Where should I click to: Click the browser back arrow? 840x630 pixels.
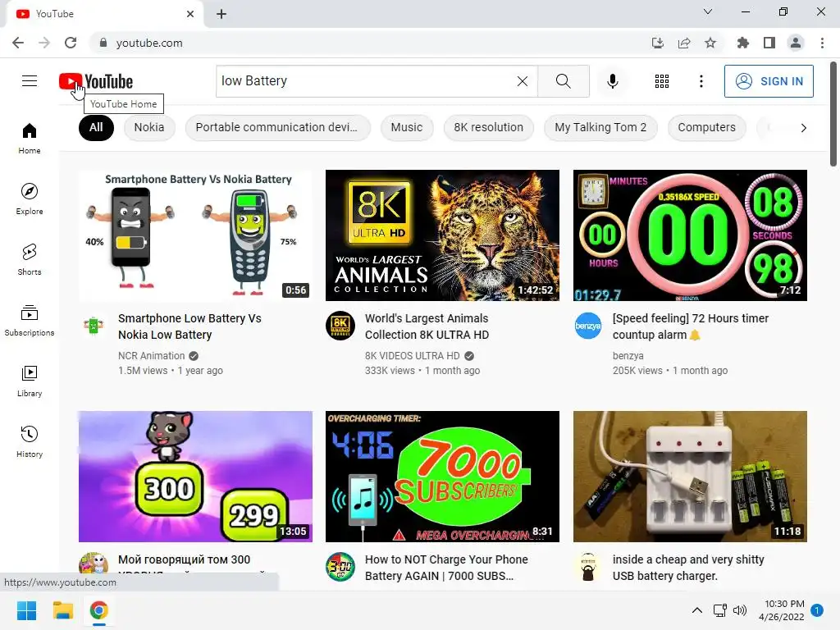[18, 43]
